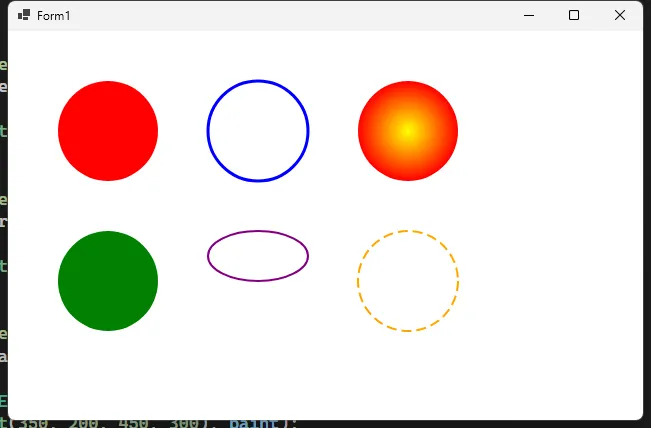Select the solid green circle
Image resolution: width=651 pixels, height=428 pixels.
coord(108,281)
